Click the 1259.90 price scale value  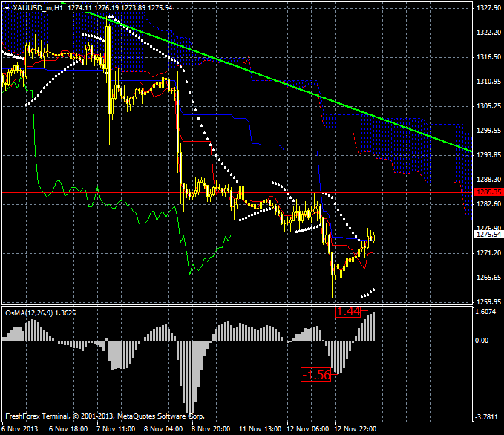pyautogui.click(x=487, y=302)
